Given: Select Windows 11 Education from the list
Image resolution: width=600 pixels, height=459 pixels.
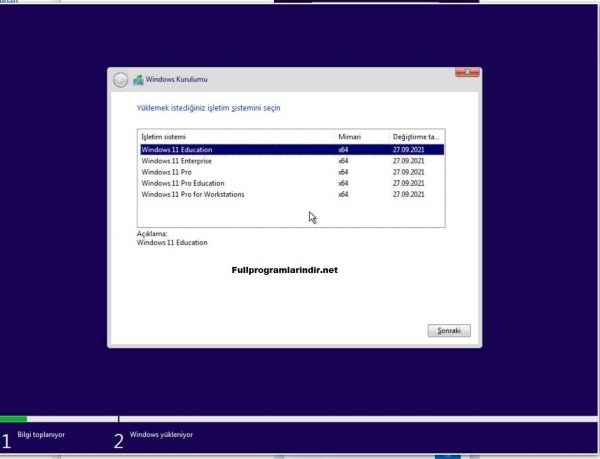Looking at the screenshot, I should 177,149.
